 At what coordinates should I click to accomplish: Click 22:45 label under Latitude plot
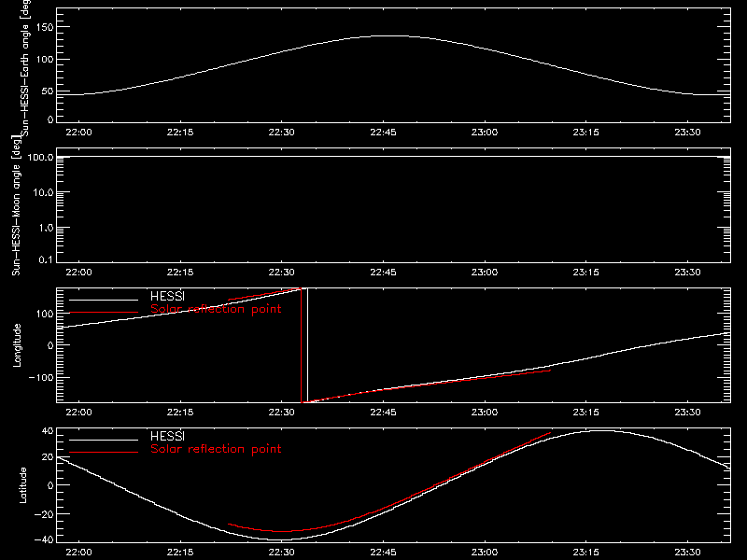(x=383, y=552)
